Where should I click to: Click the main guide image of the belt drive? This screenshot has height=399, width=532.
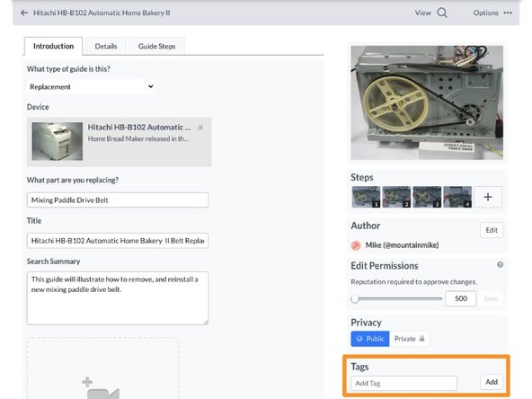[427, 102]
